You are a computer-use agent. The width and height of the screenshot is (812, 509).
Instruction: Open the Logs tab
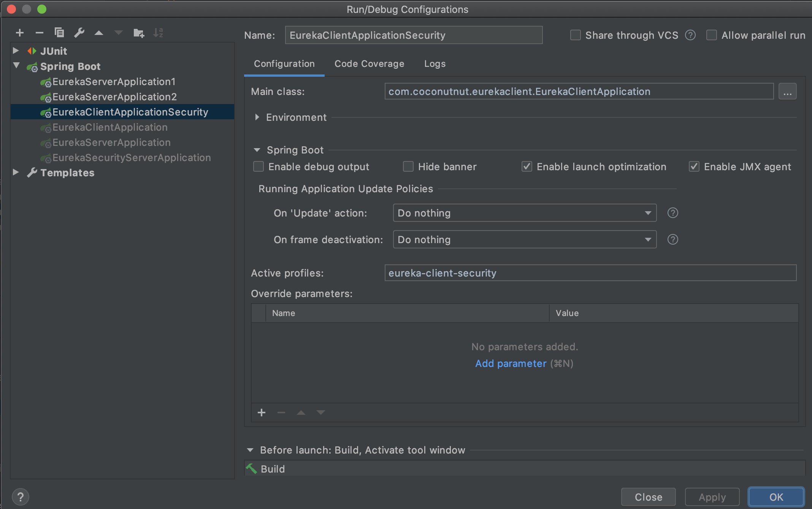[435, 64]
